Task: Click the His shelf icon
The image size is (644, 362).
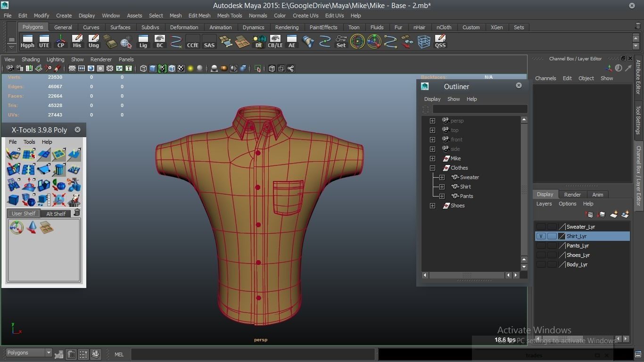Action: tap(77, 41)
